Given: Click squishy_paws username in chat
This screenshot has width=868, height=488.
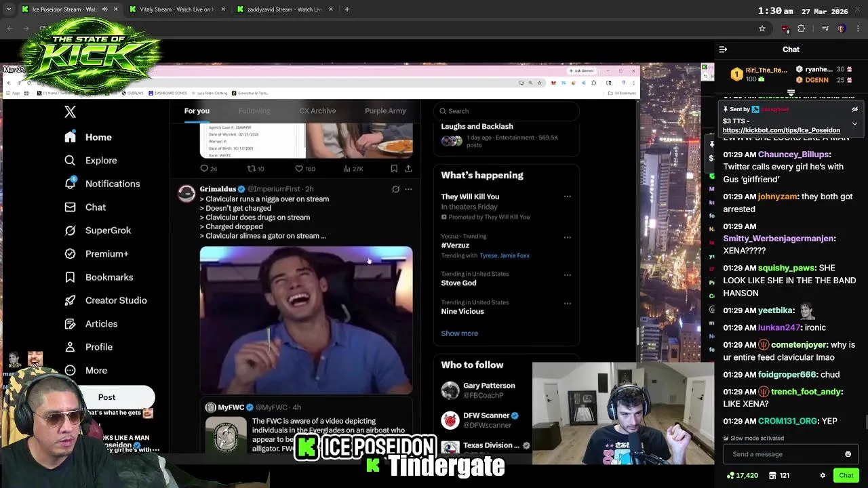Looking at the screenshot, I should tap(786, 268).
